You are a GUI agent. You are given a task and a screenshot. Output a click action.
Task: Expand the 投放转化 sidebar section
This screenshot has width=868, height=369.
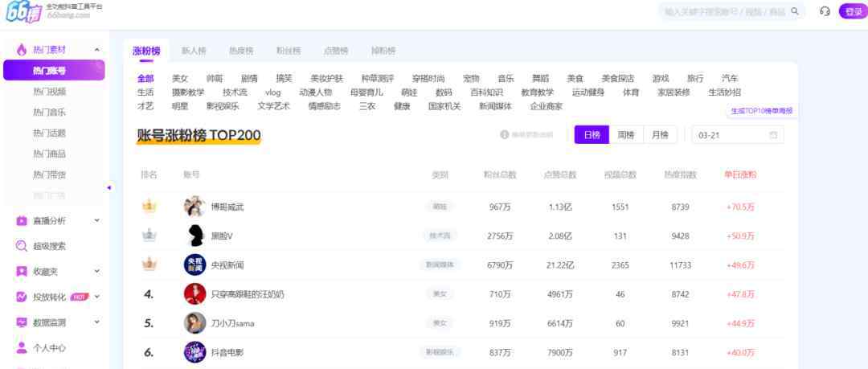97,297
